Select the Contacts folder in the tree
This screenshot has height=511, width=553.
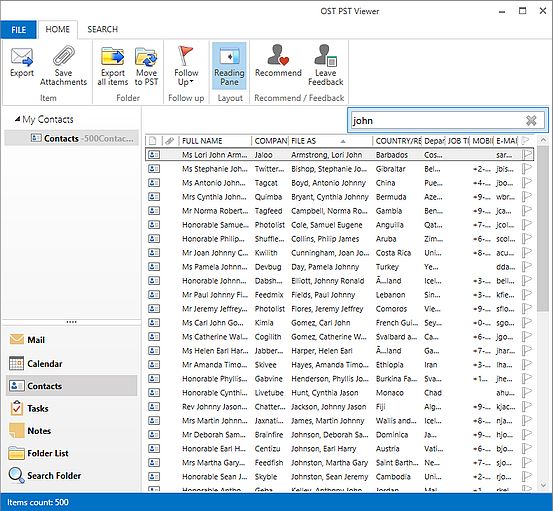click(71, 138)
